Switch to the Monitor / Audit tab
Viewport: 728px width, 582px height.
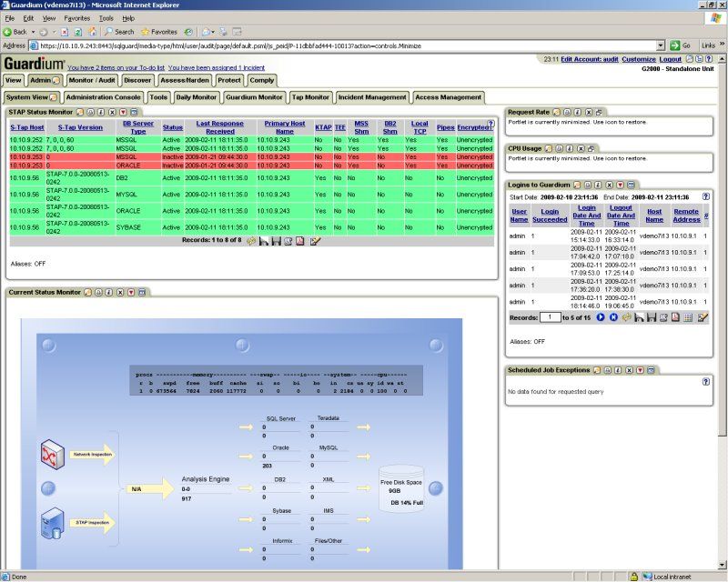click(92, 80)
